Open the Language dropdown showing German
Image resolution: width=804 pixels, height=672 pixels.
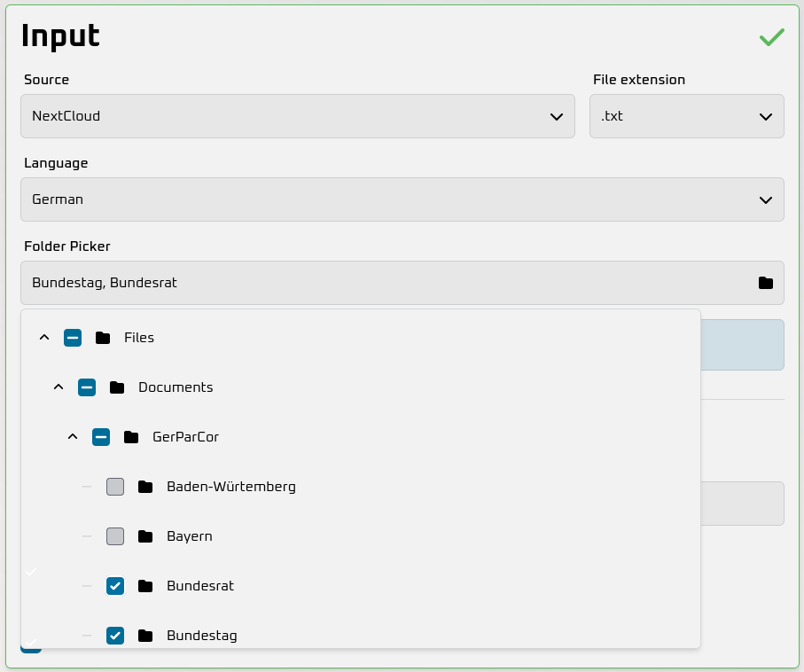[402, 199]
